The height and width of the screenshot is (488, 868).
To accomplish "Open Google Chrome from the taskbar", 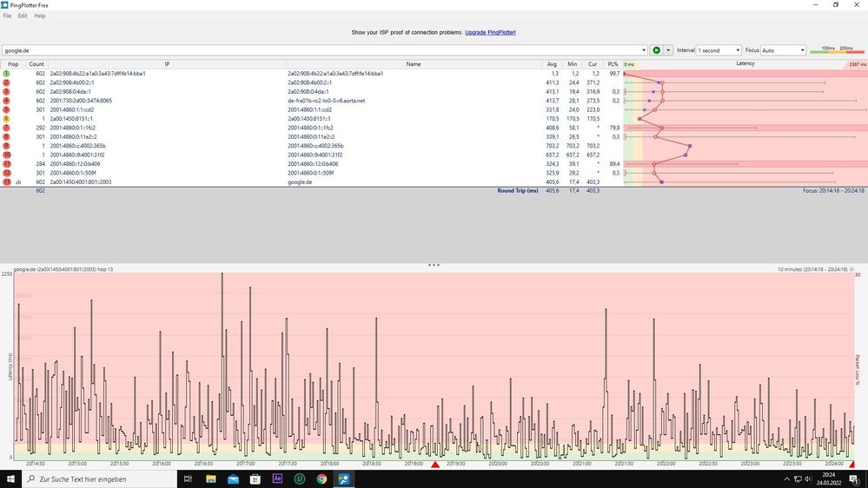I will (321, 479).
